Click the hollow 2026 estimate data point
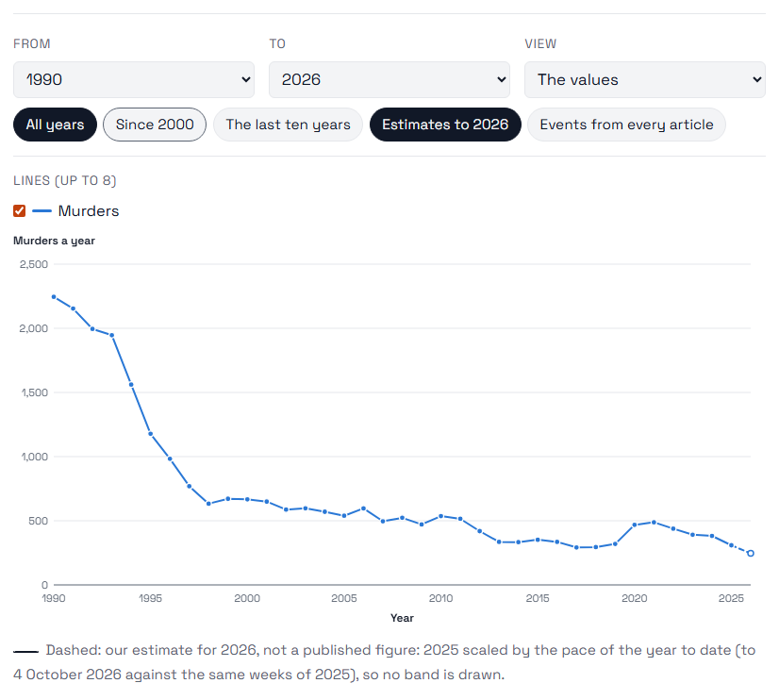Viewport: 779px width, 700px height. [x=751, y=553]
